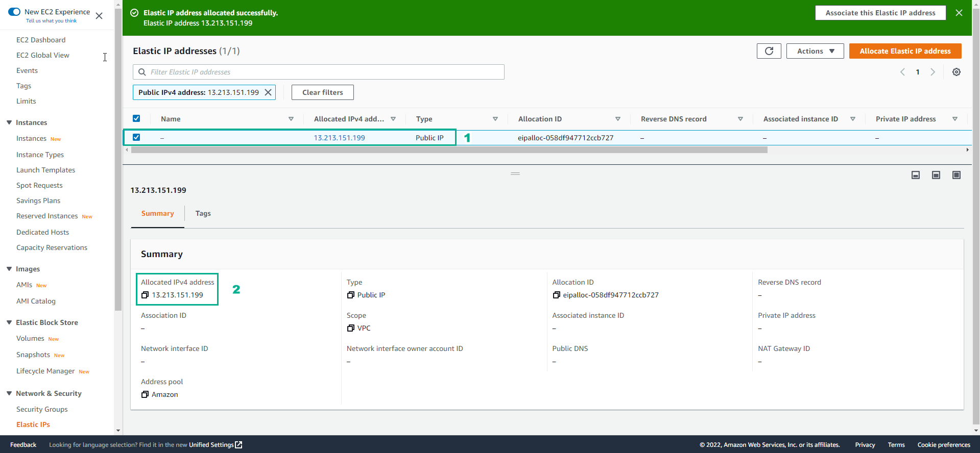This screenshot has width=980, height=453.
Task: Click the split panel resize handle
Action: 515,173
